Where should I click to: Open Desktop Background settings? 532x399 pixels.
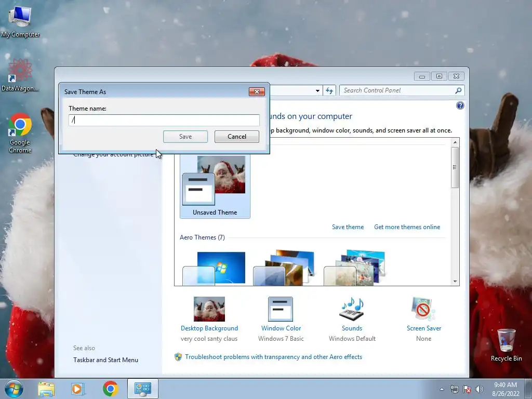pyautogui.click(x=209, y=319)
